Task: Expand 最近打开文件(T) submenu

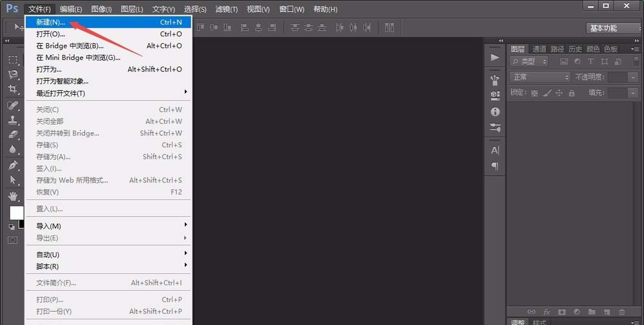Action: (108, 93)
